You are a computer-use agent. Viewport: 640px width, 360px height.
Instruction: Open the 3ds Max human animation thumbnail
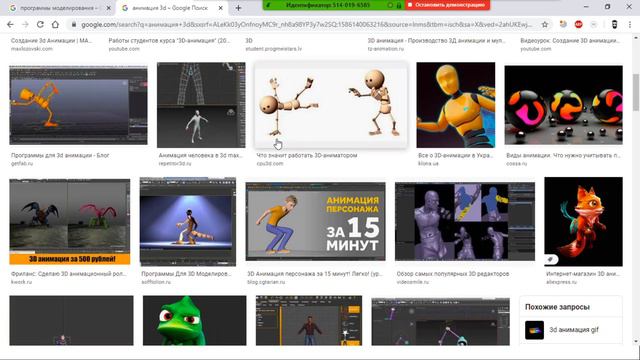201,105
